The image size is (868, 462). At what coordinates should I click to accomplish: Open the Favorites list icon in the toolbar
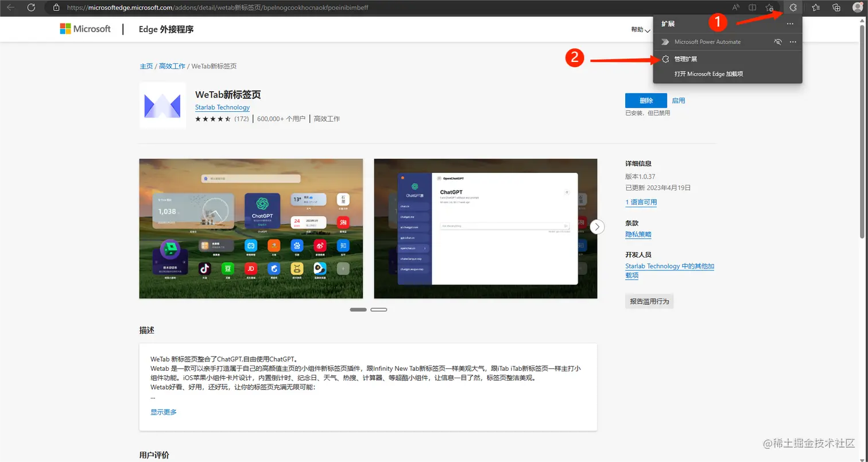[816, 7]
